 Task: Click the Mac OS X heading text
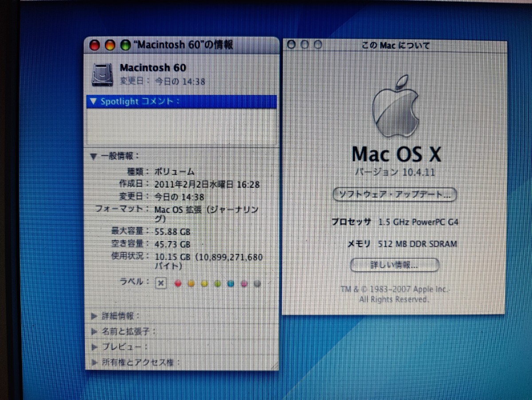[x=396, y=154]
